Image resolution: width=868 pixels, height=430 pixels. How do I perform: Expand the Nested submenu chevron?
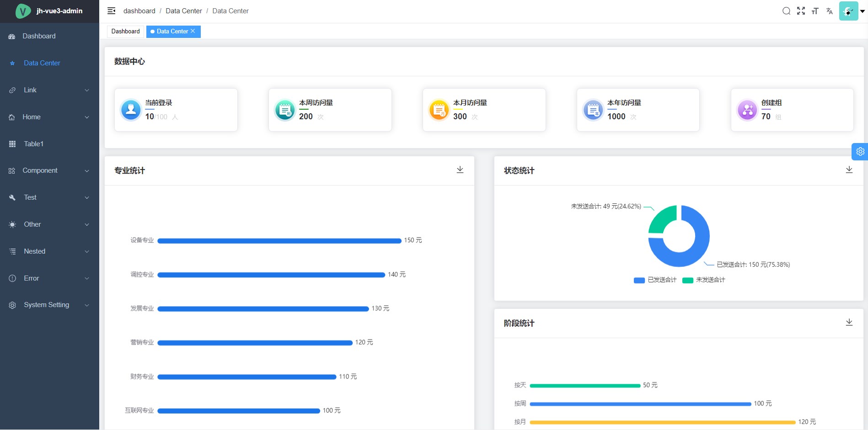pos(87,251)
